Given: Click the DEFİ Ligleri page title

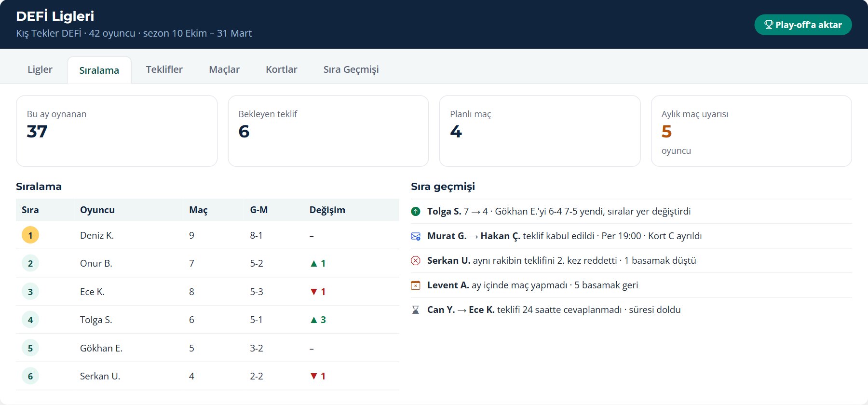Looking at the screenshot, I should (55, 16).
